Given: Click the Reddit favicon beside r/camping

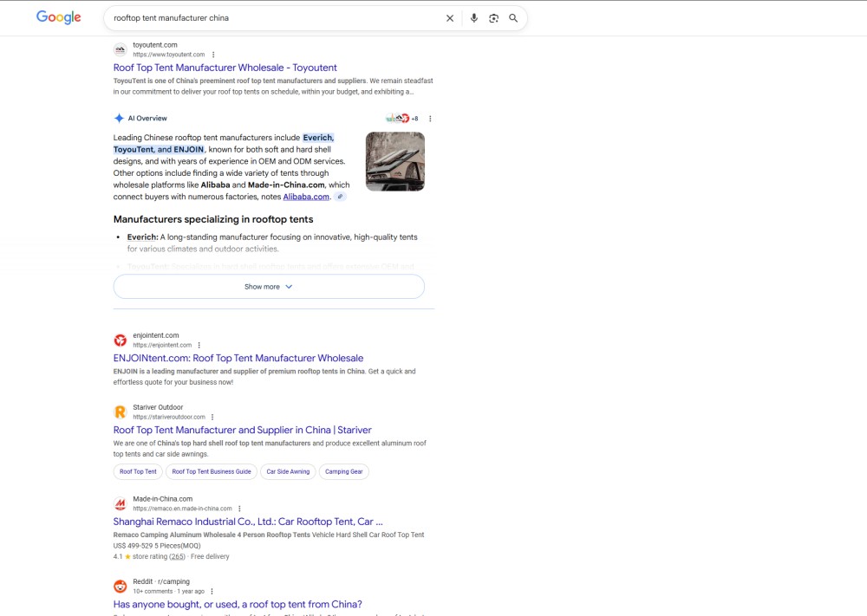Looking at the screenshot, I should click(120, 586).
